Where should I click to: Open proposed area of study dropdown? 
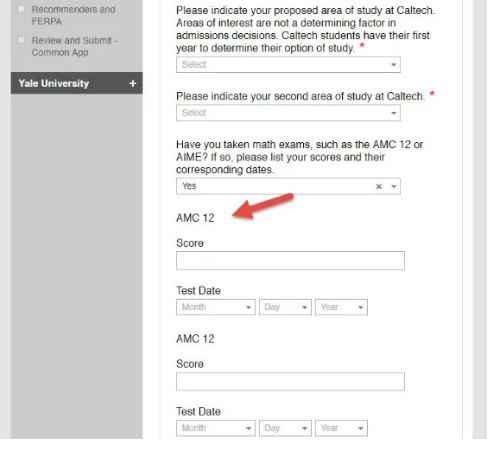(x=288, y=65)
